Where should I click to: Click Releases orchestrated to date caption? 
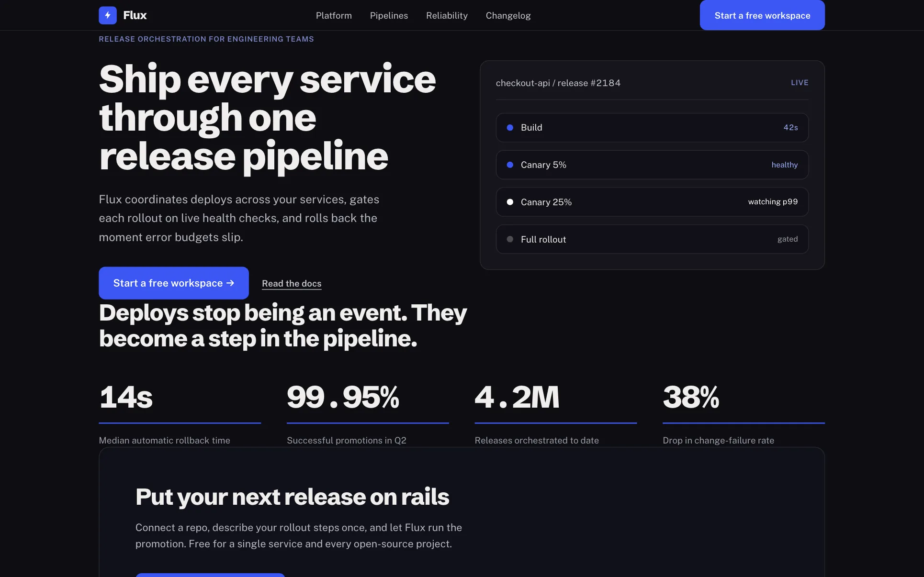tap(537, 440)
